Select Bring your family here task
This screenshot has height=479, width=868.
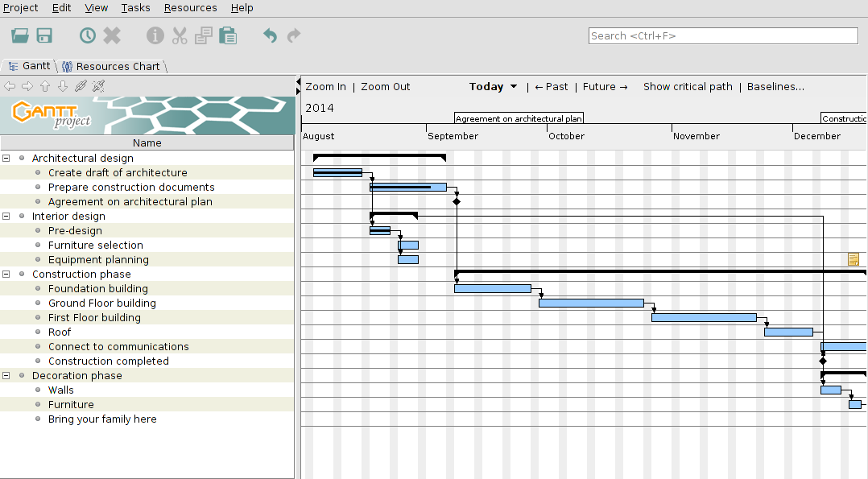click(x=102, y=419)
